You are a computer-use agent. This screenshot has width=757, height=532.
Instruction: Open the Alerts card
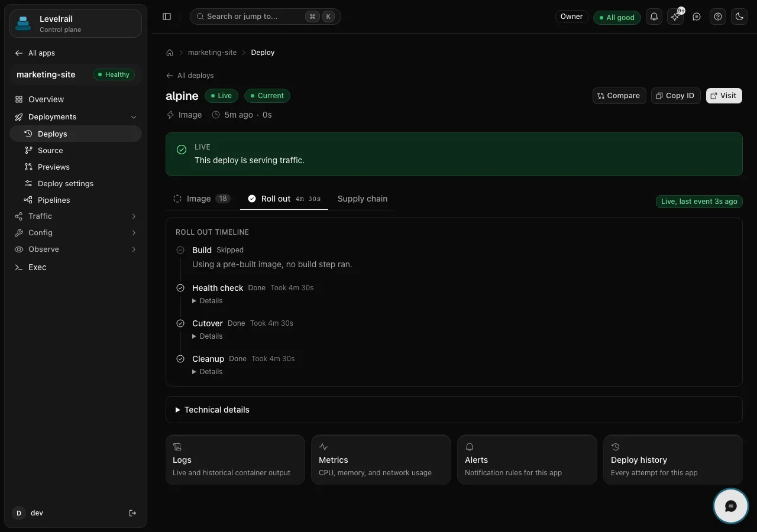coord(527,460)
